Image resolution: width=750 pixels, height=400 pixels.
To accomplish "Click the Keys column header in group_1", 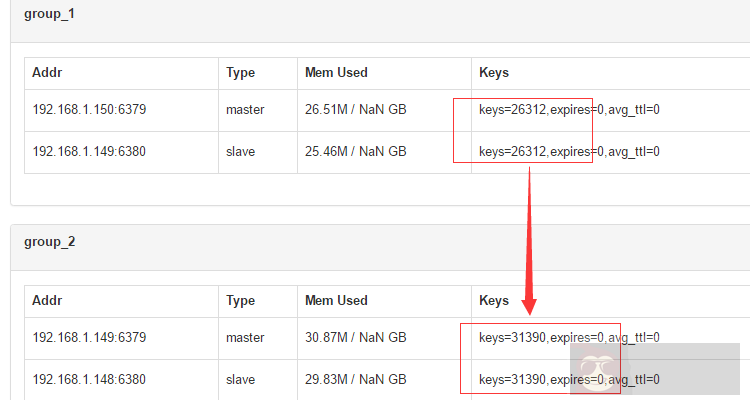I will point(494,73).
